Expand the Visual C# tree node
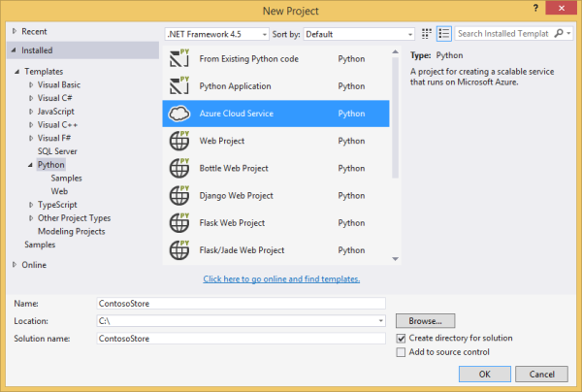Viewport: 582px width, 392px height. pos(31,98)
